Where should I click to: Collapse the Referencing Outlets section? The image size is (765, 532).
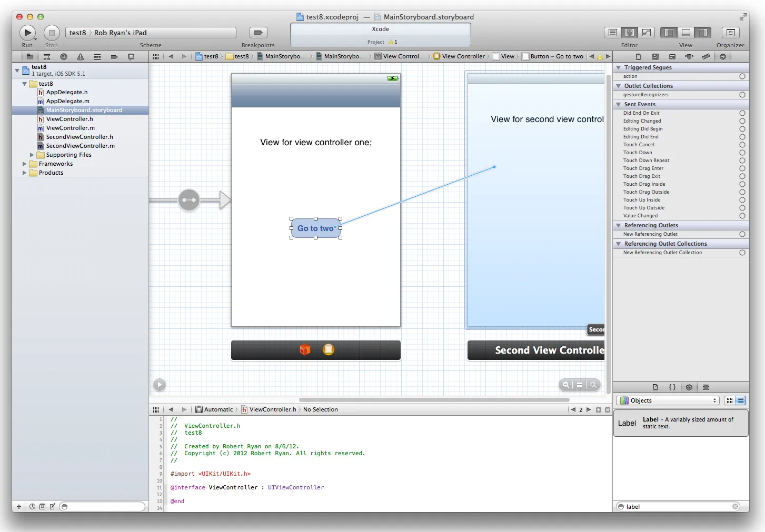619,225
